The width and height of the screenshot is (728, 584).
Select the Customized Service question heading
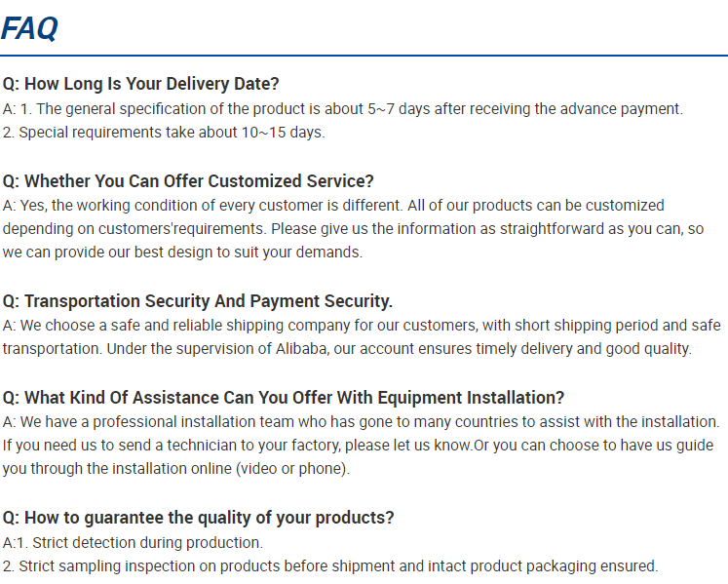pos(188,180)
